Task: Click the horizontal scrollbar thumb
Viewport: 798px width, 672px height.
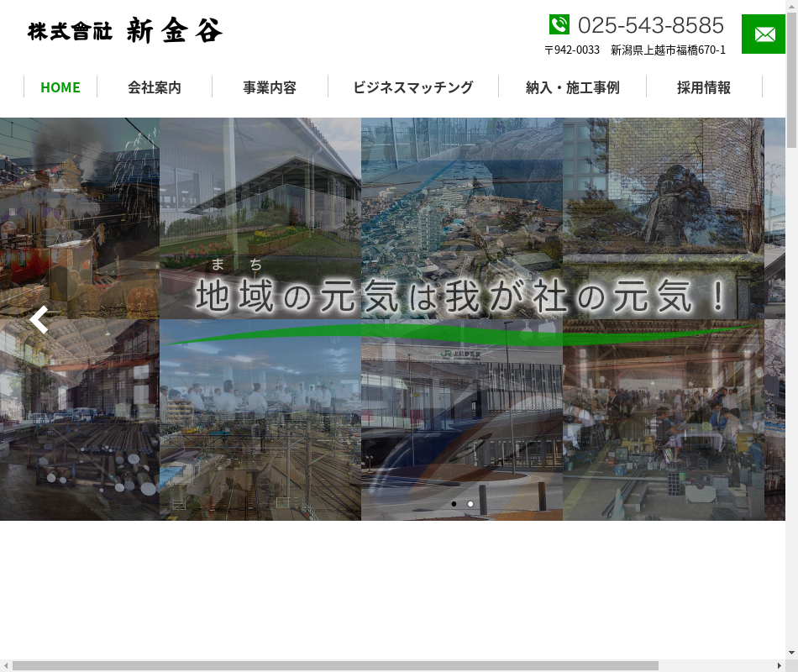Action: pyautogui.click(x=336, y=665)
